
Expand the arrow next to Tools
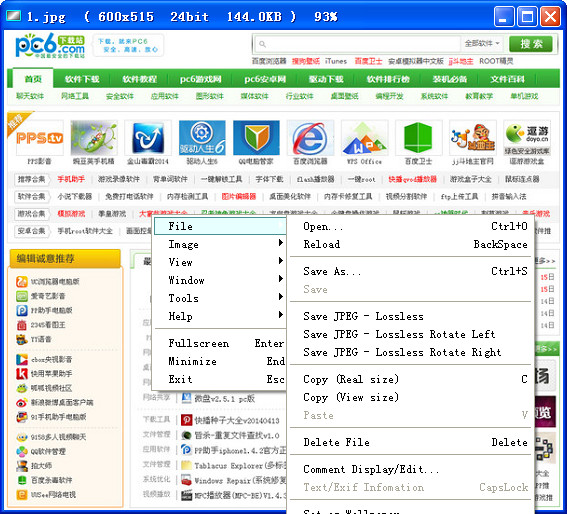(281, 297)
